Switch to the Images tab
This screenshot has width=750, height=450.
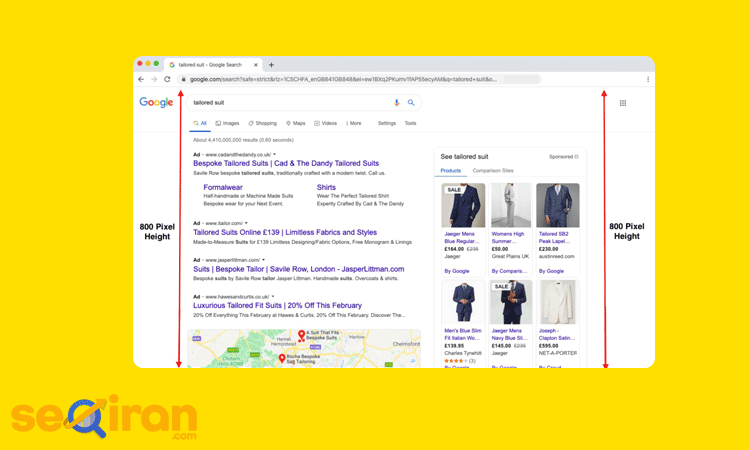[227, 123]
